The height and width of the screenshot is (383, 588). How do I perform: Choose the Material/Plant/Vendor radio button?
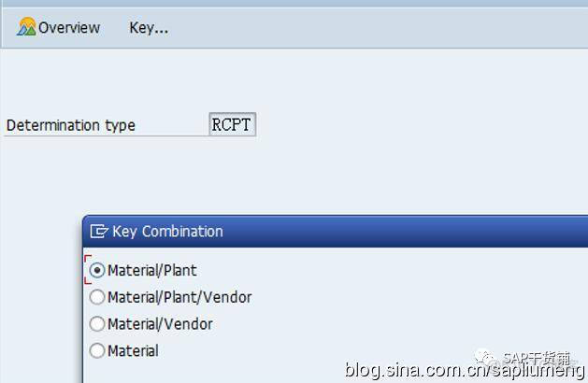(97, 297)
